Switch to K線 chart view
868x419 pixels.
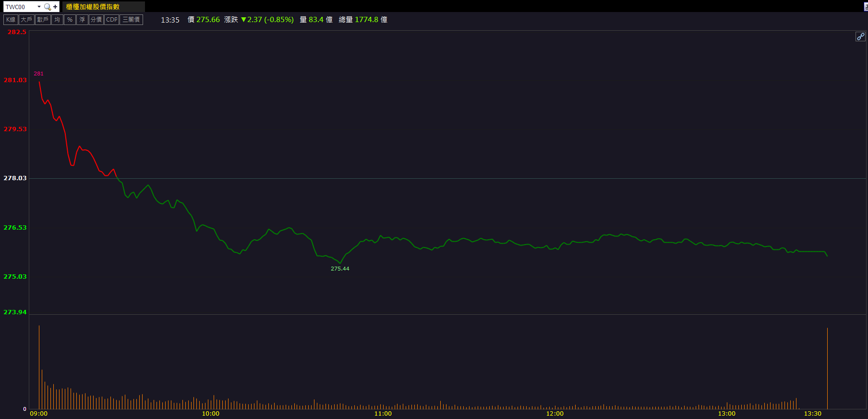click(11, 20)
